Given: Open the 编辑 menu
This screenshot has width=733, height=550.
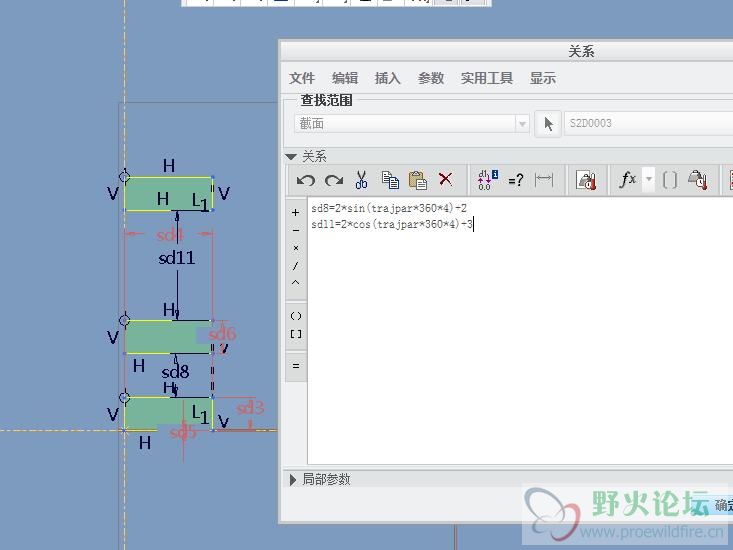Looking at the screenshot, I should point(345,78).
